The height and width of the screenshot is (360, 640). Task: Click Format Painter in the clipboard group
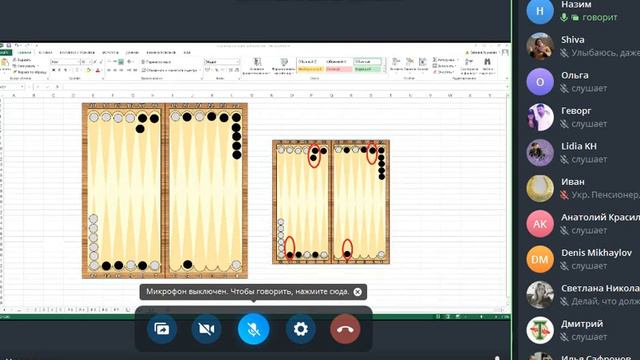pos(29,72)
